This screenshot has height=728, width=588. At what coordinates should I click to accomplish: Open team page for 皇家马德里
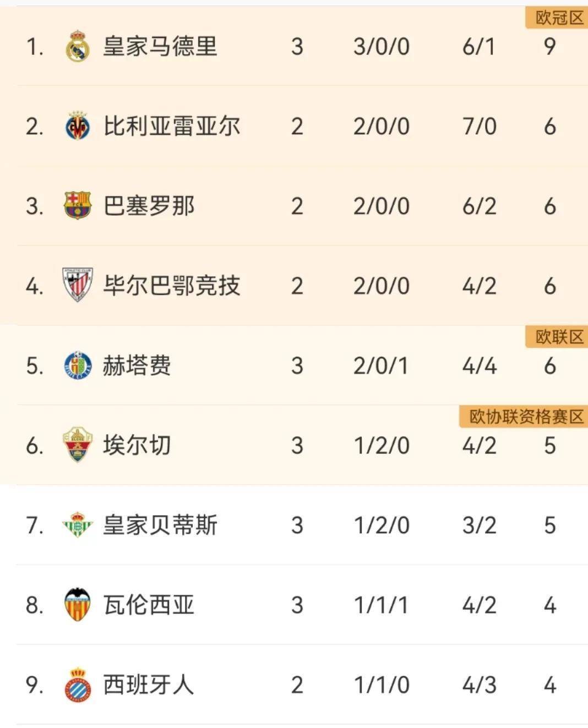(x=160, y=46)
